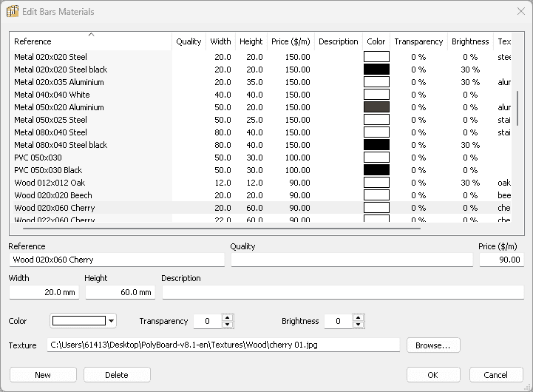This screenshot has width=533, height=392.
Task: Click the New button
Action: pos(43,375)
